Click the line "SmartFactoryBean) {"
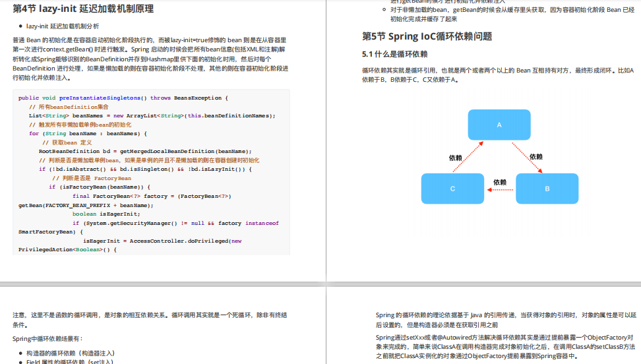The image size is (641, 364). pyautogui.click(x=50, y=232)
